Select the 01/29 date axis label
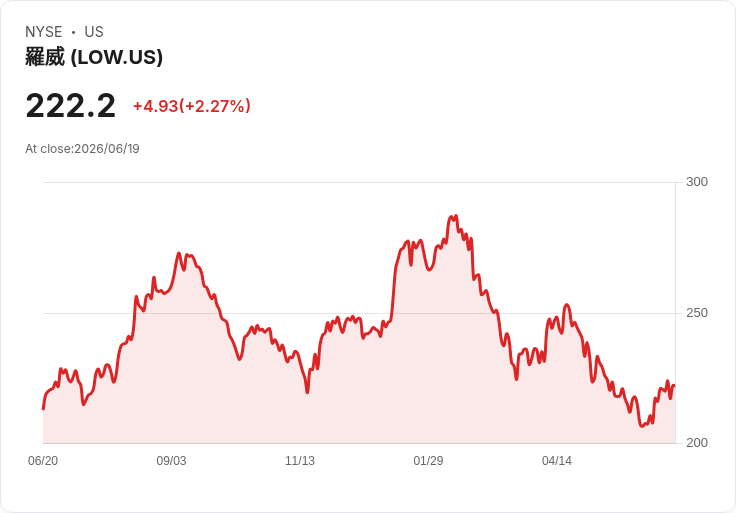 (428, 461)
